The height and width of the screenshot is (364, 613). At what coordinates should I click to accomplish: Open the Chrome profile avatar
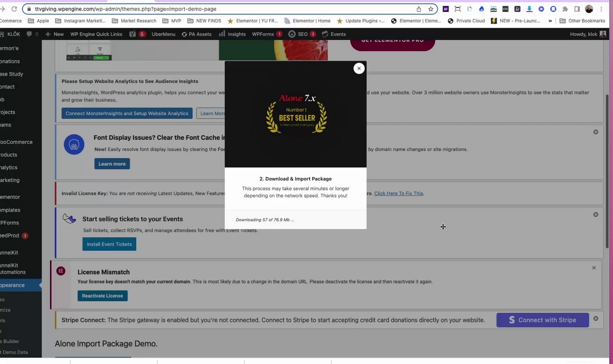point(589,9)
